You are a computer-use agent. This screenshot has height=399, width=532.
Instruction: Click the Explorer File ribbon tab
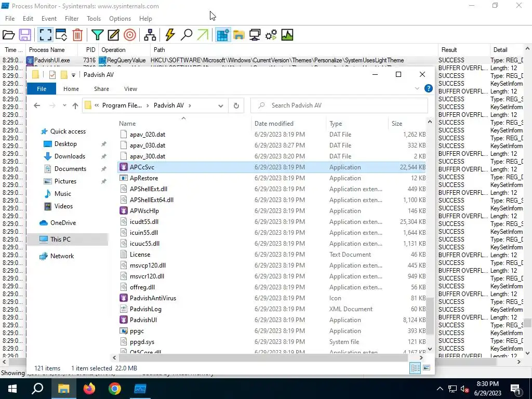pyautogui.click(x=42, y=89)
